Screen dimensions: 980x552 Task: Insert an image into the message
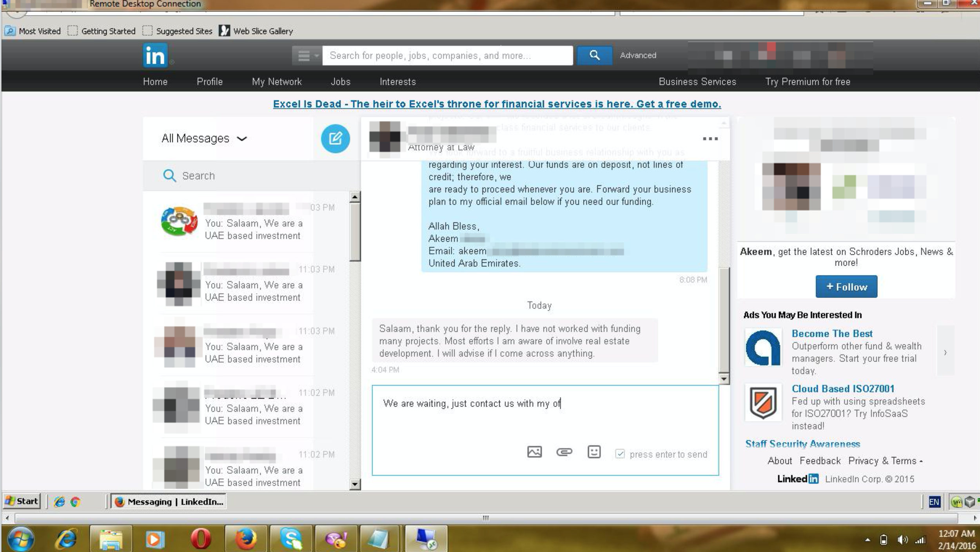[x=534, y=452]
